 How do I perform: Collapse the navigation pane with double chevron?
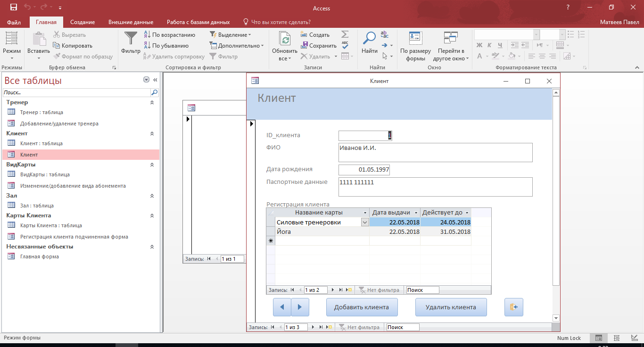coord(156,80)
